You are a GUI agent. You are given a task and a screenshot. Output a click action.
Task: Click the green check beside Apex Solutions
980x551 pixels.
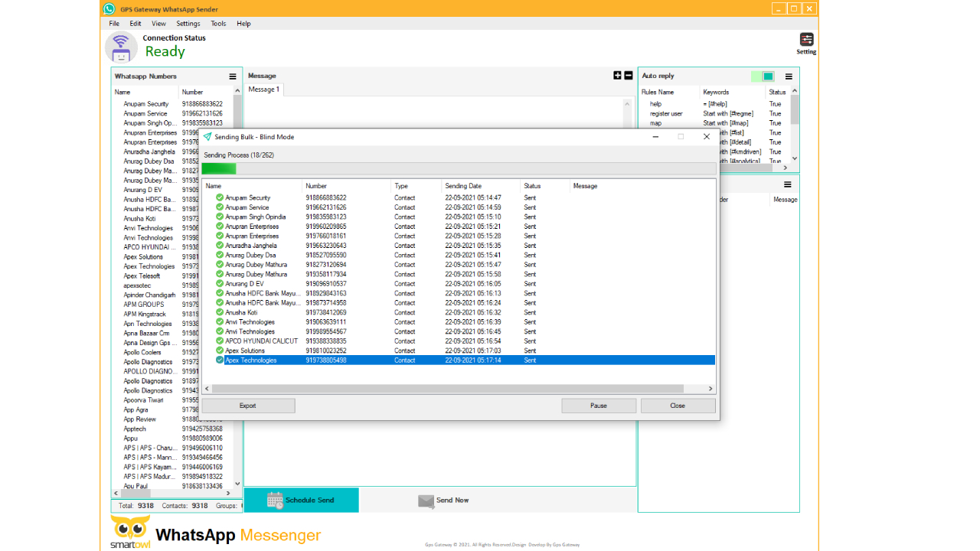[220, 350]
